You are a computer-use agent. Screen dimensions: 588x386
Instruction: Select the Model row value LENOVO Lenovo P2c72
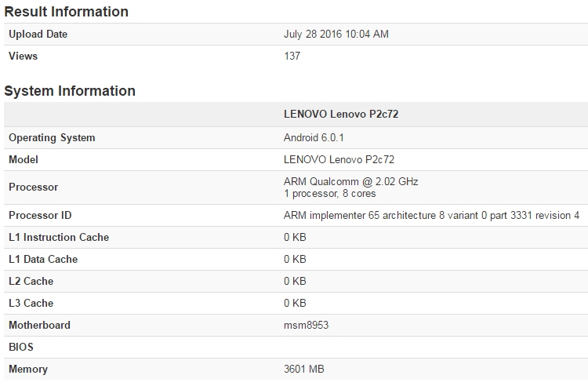click(339, 159)
